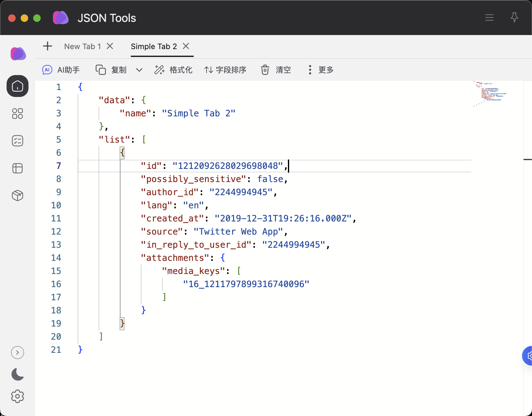Click the home icon in sidebar
Image resolution: width=532 pixels, height=416 pixels.
(x=18, y=86)
